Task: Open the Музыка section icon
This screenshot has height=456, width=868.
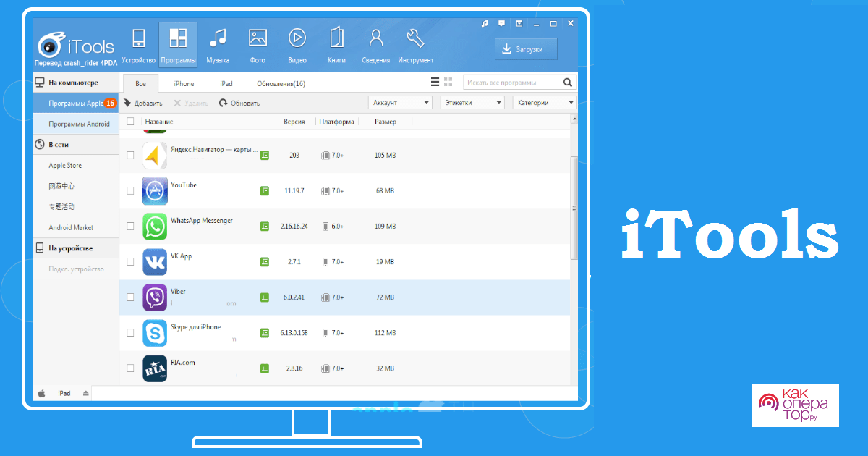Action: pos(217,38)
